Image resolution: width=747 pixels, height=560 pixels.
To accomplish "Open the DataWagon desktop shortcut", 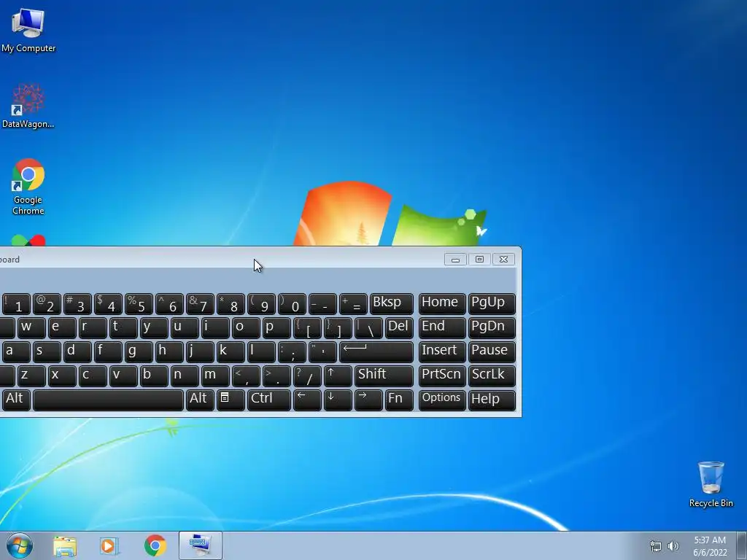I will pyautogui.click(x=28, y=106).
